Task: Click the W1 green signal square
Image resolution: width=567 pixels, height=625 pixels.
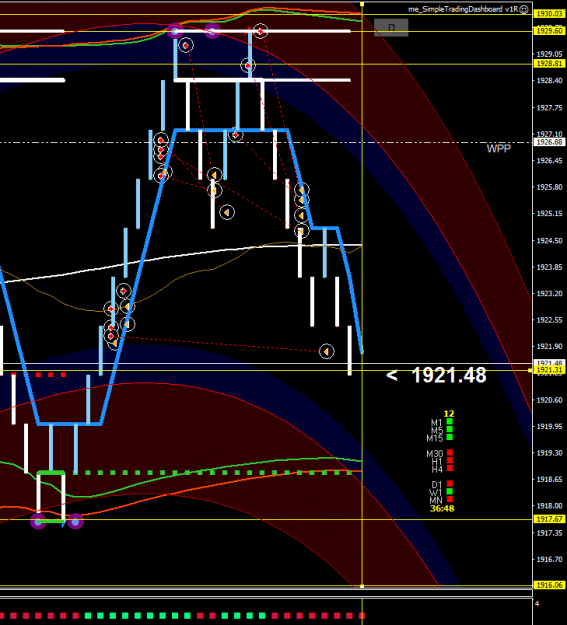Action: 450,491
